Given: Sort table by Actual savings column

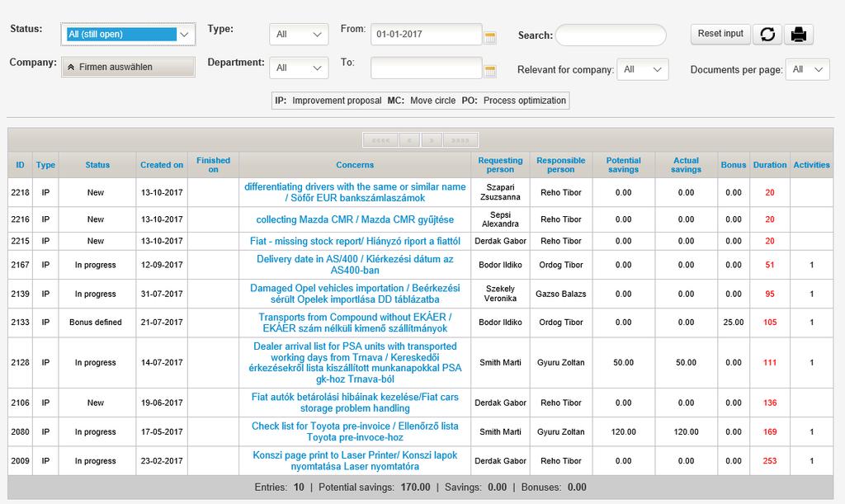Looking at the screenshot, I should point(686,165).
